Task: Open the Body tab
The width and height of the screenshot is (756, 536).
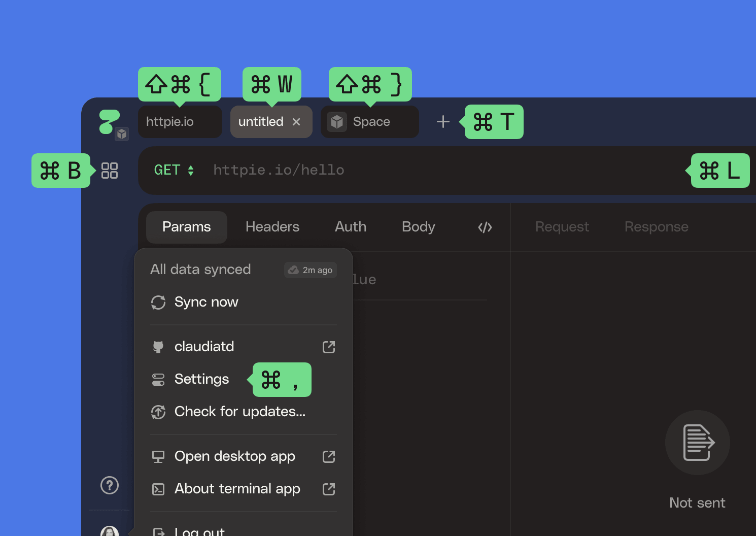Action: [x=419, y=227]
